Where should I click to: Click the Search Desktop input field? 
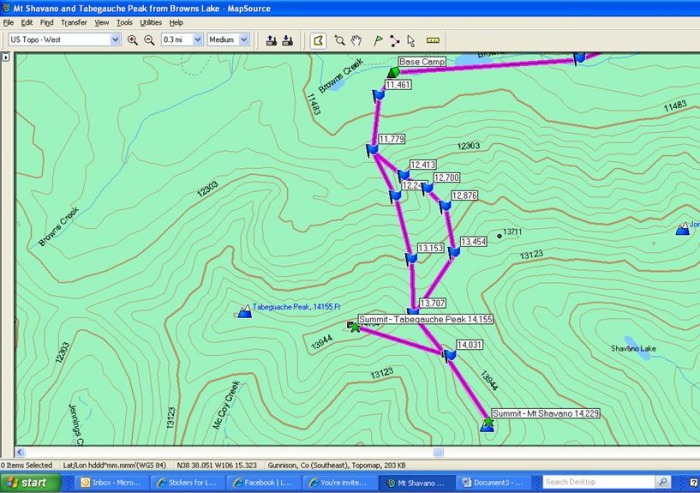599,482
